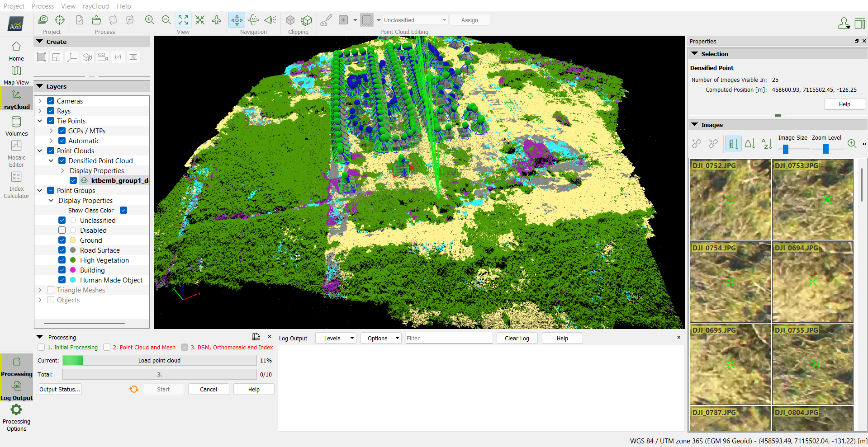This screenshot has width=868, height=447.
Task: Click the zoom magnifier in Images panel
Action: point(852,144)
